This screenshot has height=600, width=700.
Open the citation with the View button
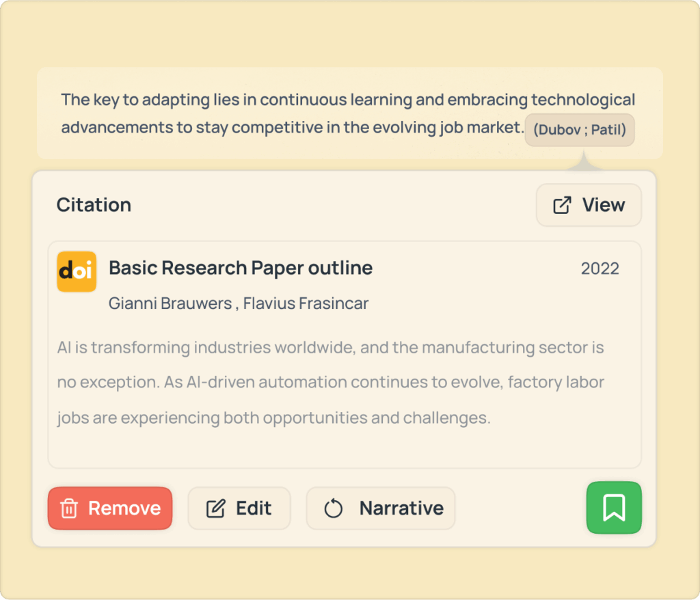pos(589,205)
